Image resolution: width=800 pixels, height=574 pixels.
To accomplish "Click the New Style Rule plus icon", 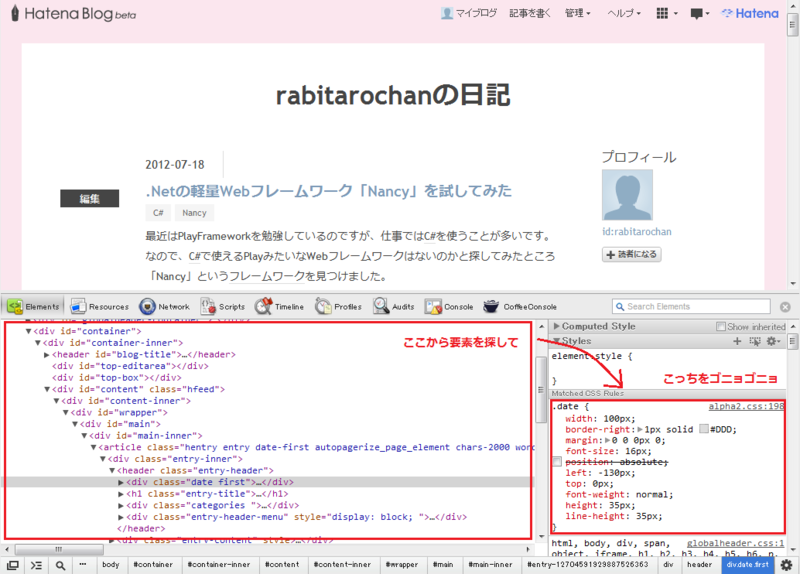I will tap(737, 341).
